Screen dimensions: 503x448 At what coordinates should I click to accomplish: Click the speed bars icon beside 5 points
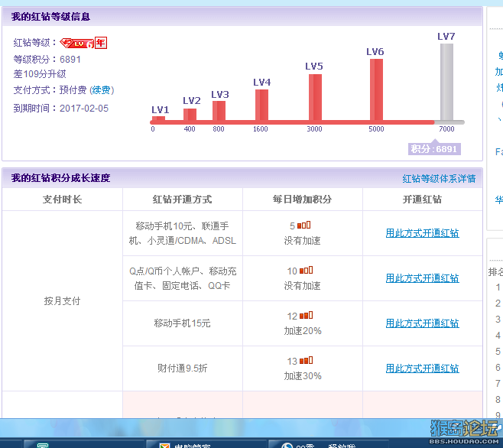[x=303, y=226]
